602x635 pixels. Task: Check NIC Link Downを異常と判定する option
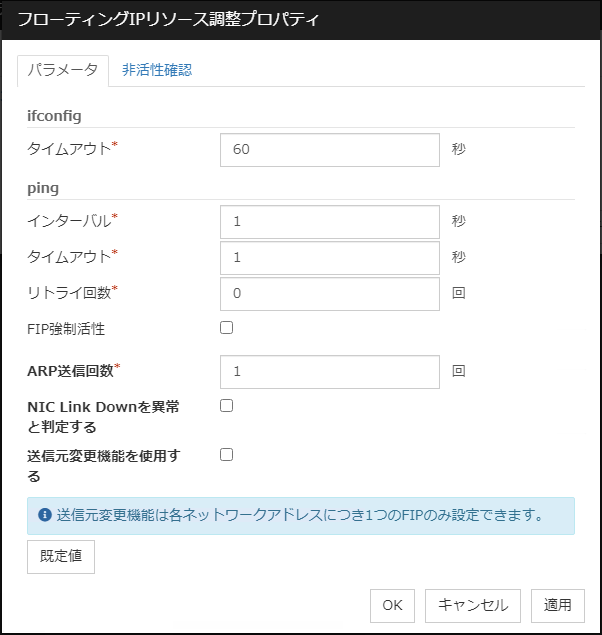click(226, 406)
